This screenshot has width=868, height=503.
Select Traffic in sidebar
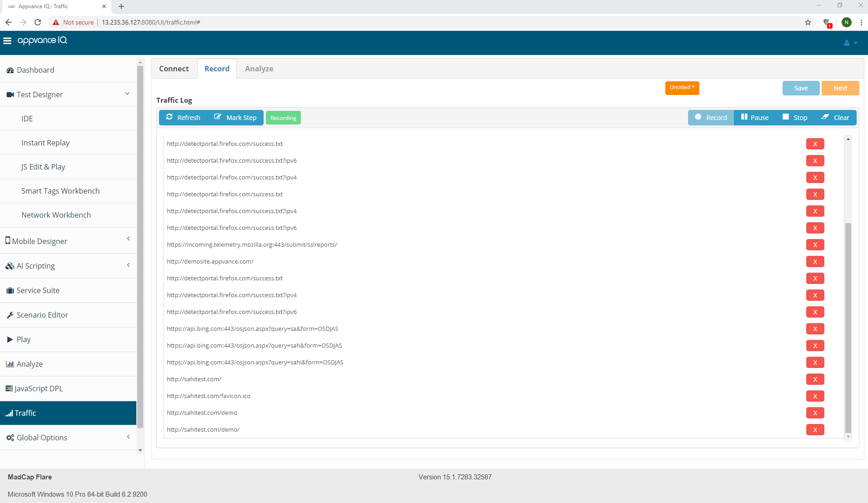tap(68, 413)
